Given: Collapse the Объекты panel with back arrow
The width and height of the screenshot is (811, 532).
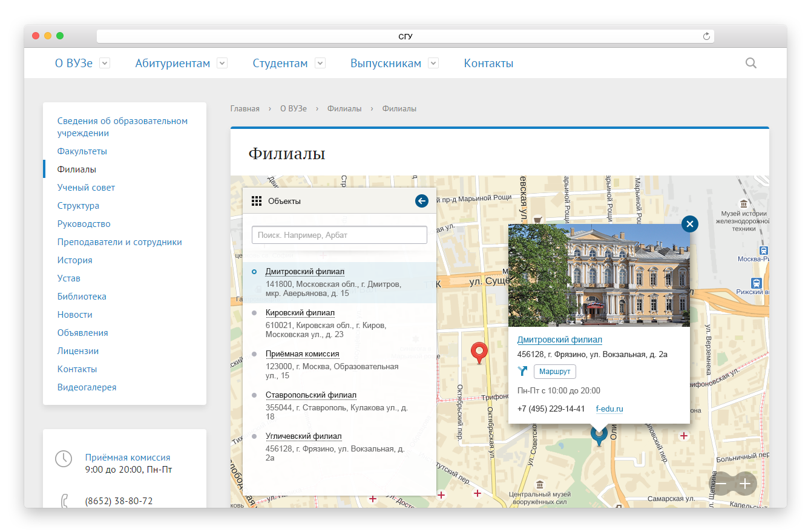Looking at the screenshot, I should click(422, 201).
